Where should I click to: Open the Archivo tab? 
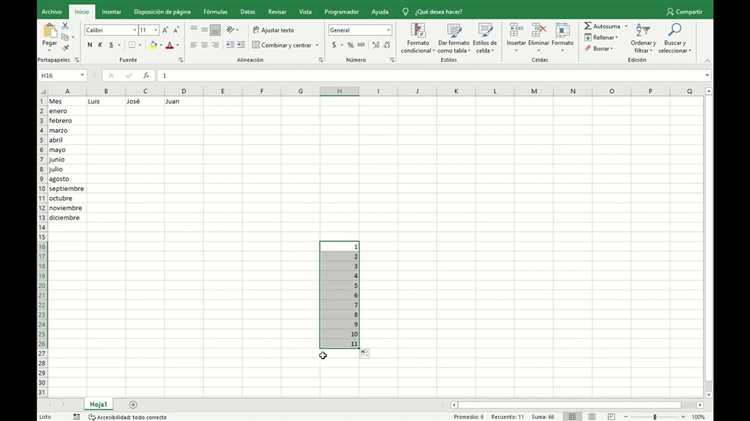pyautogui.click(x=52, y=11)
